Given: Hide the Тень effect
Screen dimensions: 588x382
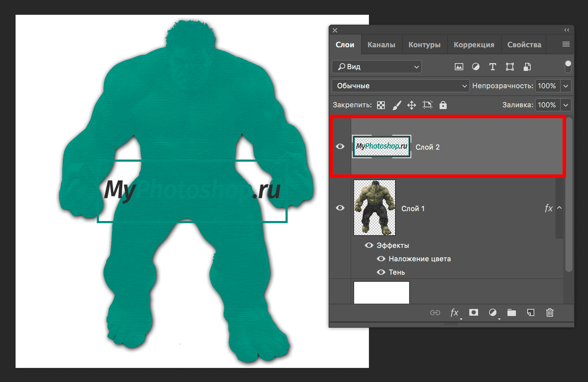Looking at the screenshot, I should (381, 272).
